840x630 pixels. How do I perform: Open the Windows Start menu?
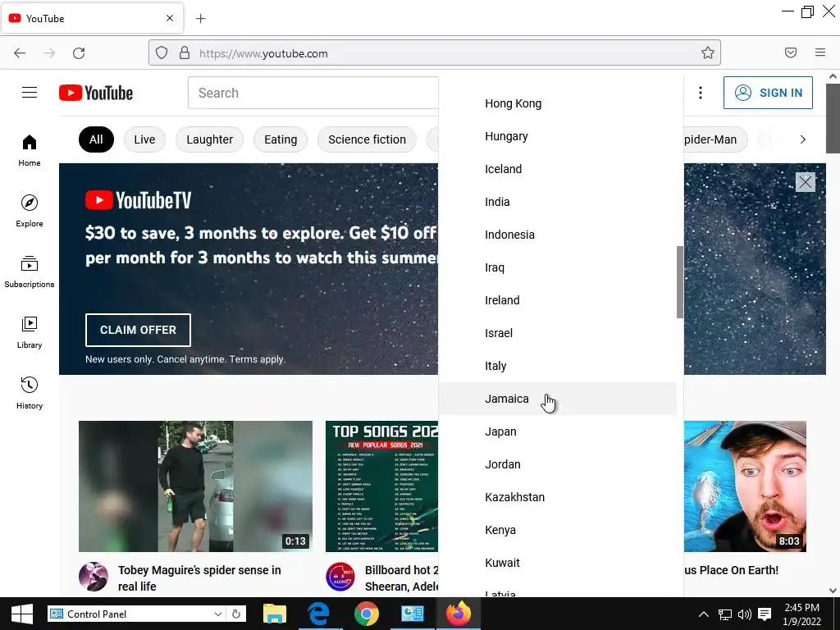pos(22,614)
